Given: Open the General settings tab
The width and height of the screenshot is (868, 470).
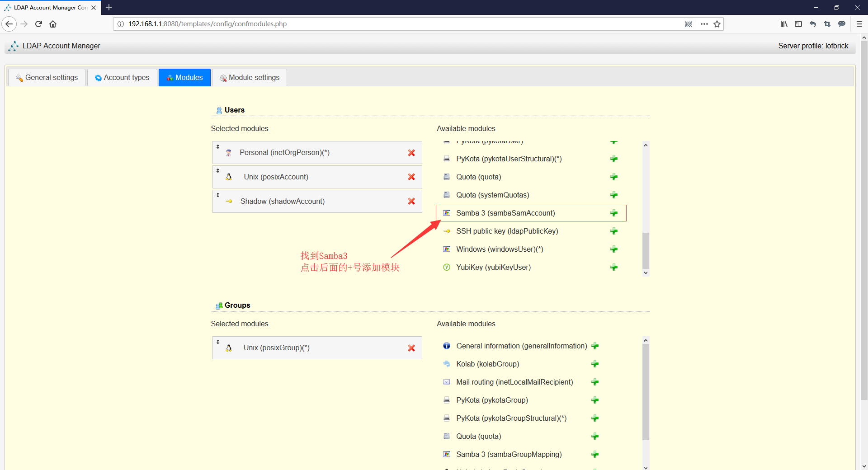Looking at the screenshot, I should click(x=47, y=77).
